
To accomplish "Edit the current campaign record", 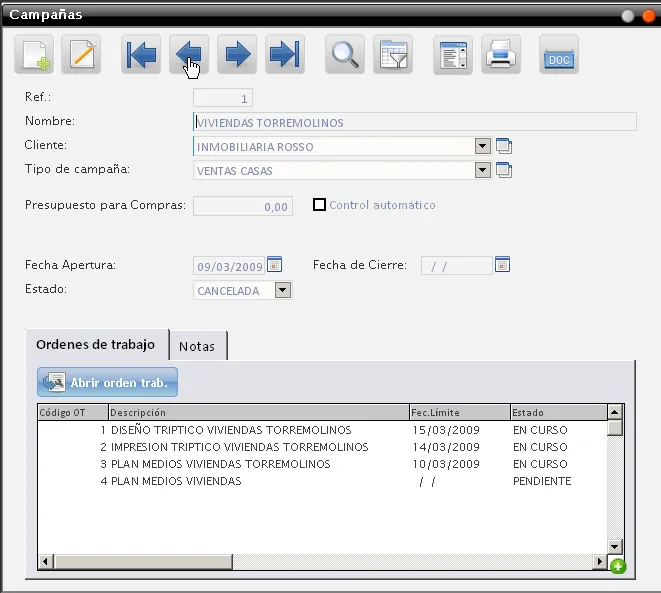I will click(81, 54).
